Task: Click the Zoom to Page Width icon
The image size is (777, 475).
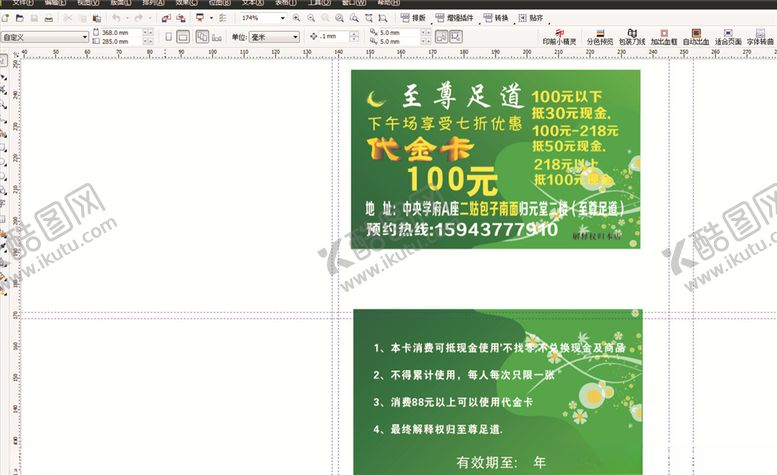Action: pyautogui.click(x=369, y=18)
